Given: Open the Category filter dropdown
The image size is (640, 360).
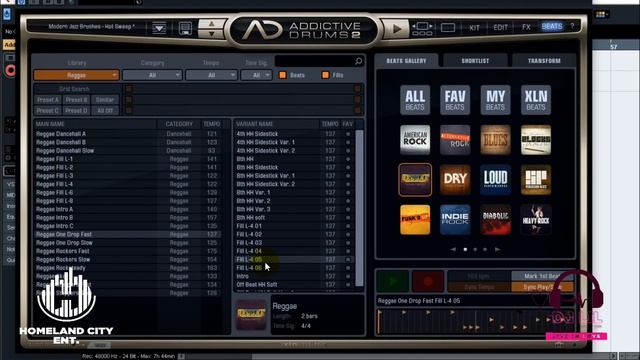Looking at the screenshot, I should tap(152, 75).
